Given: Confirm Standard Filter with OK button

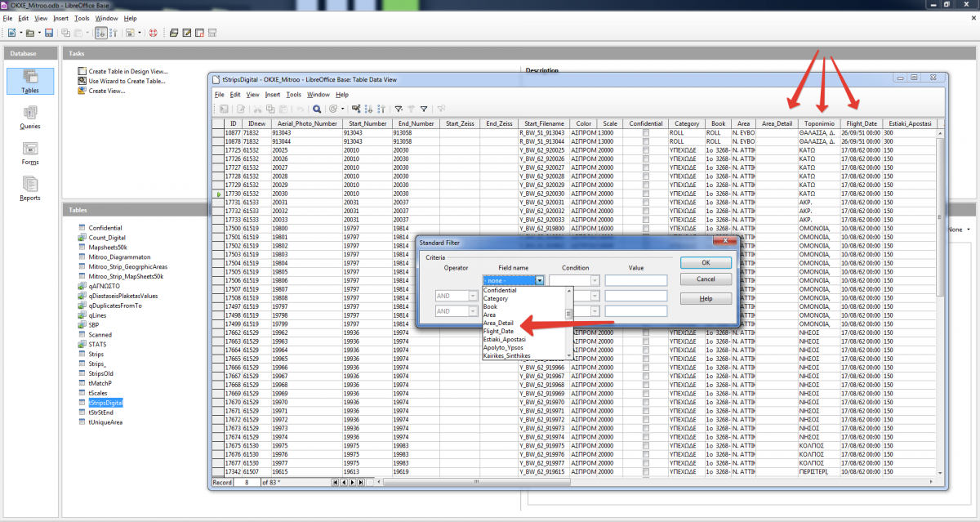Looking at the screenshot, I should (706, 263).
